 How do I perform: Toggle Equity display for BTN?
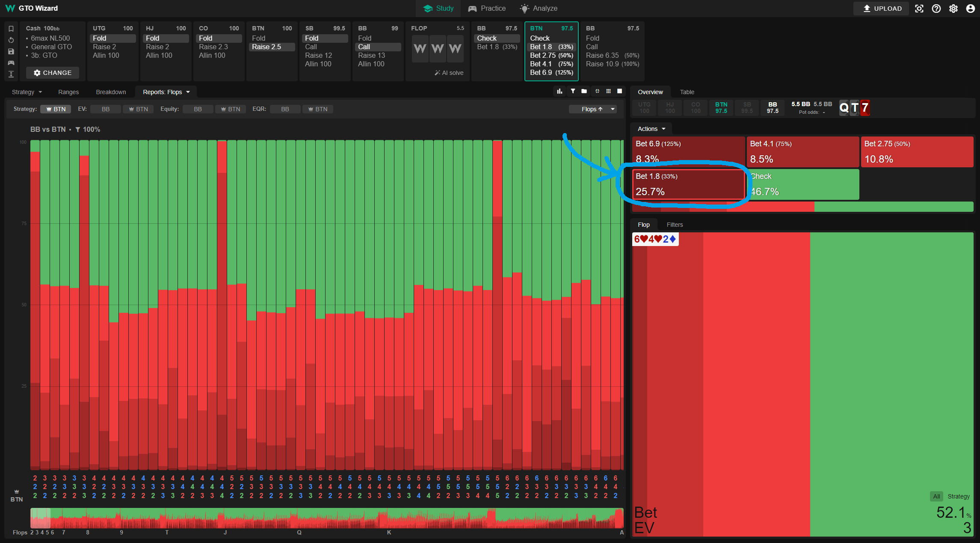(x=230, y=109)
